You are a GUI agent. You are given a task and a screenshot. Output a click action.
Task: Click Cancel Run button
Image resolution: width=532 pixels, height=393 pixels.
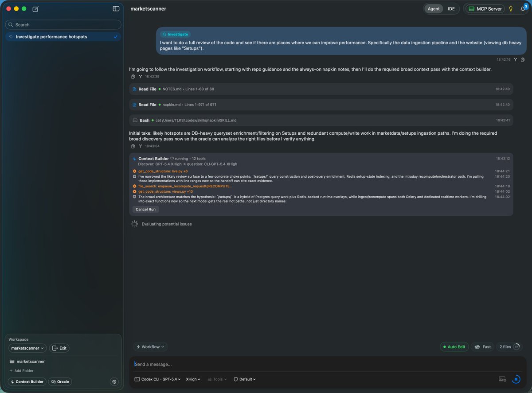coord(145,209)
